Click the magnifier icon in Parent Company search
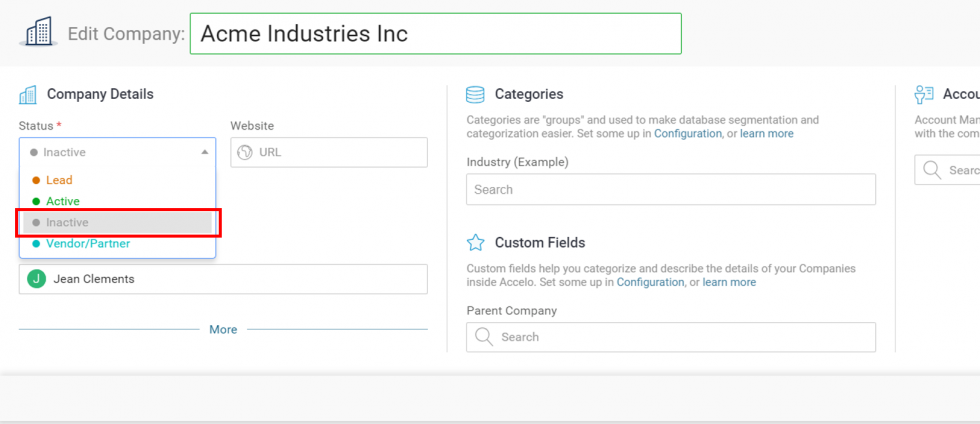 coord(484,337)
